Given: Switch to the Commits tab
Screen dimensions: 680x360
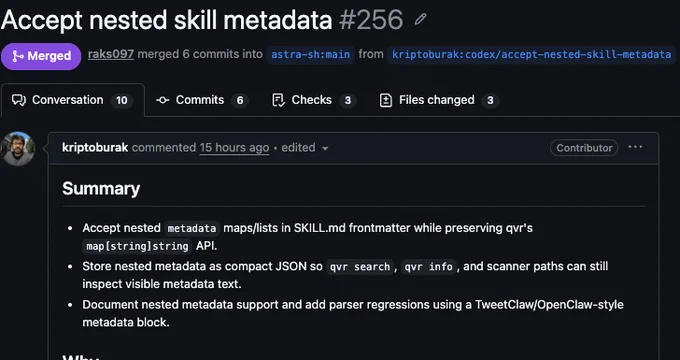Looking at the screenshot, I should [x=202, y=100].
